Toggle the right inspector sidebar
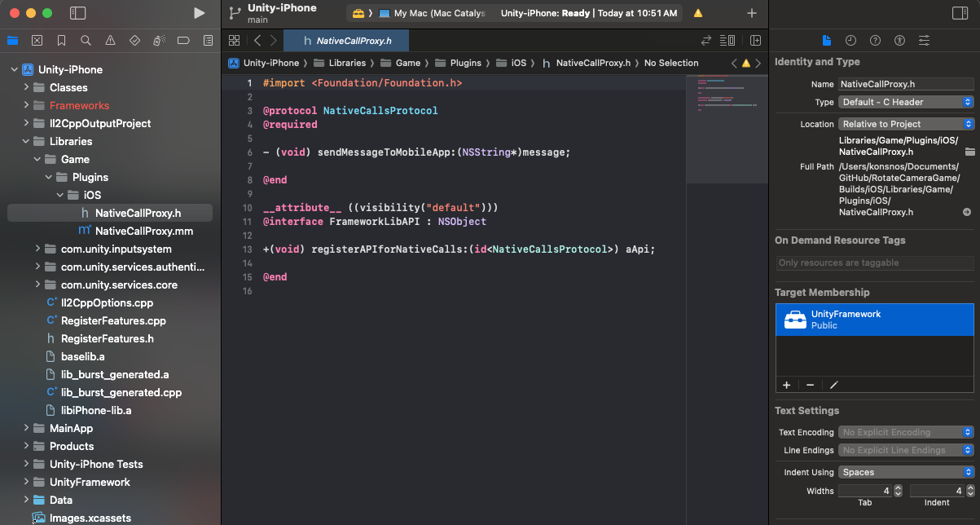 point(960,13)
